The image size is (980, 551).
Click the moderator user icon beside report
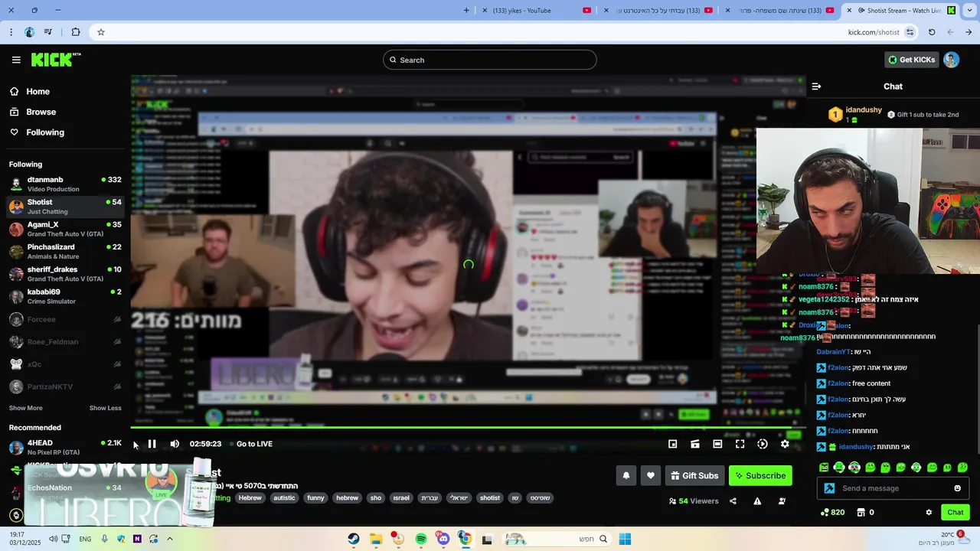(782, 501)
